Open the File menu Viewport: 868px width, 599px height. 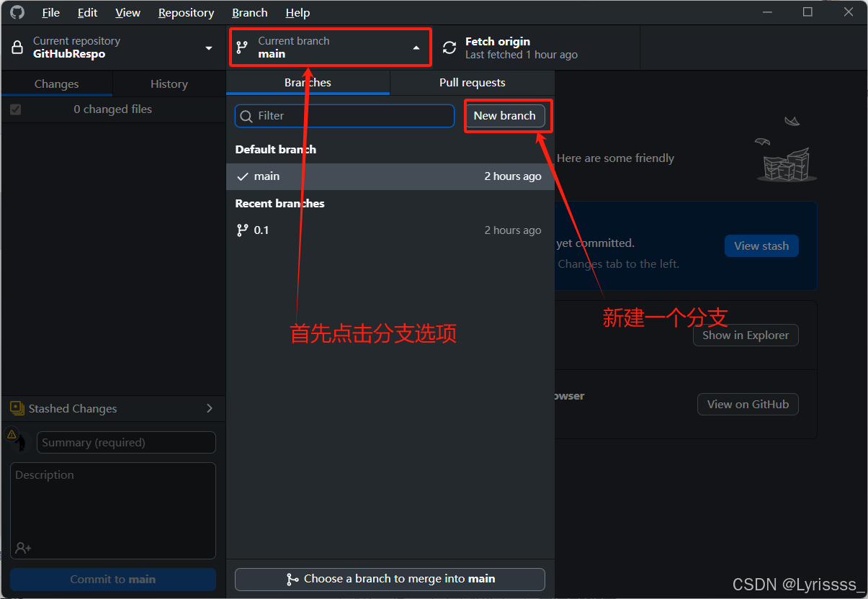pos(51,13)
